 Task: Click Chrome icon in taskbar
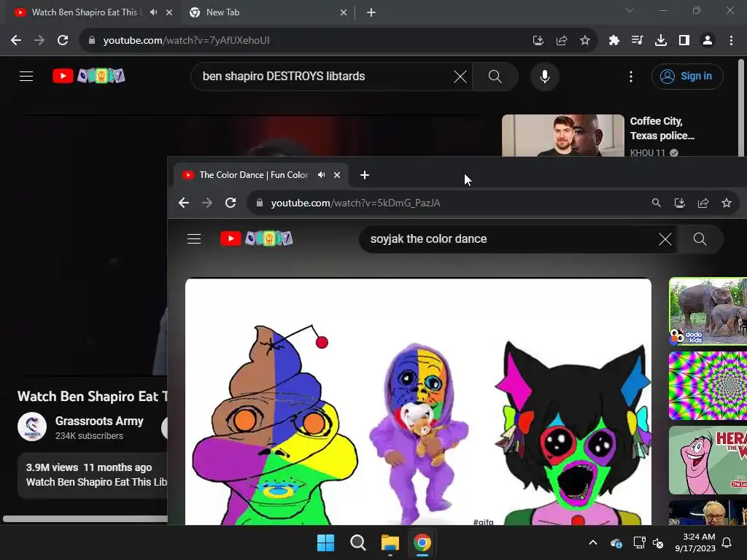click(x=422, y=542)
